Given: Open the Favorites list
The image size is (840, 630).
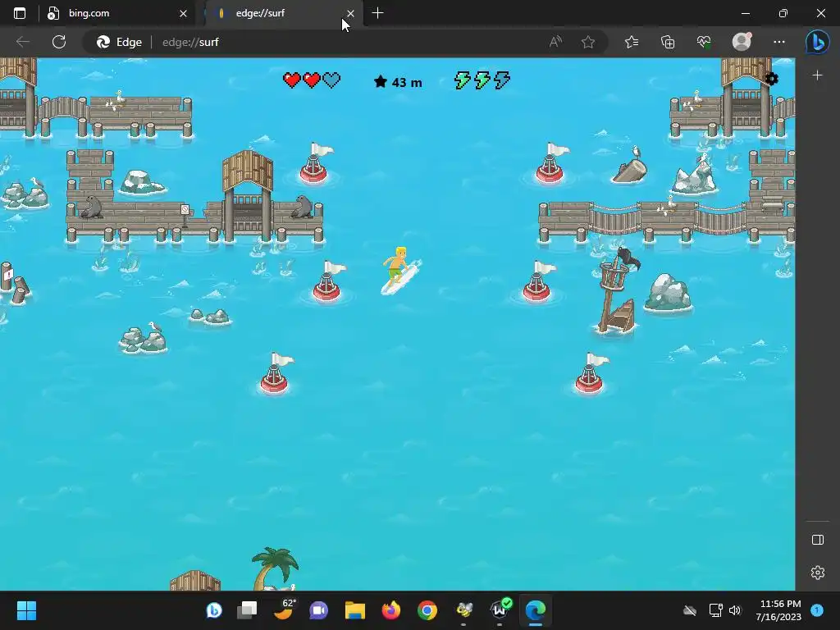Looking at the screenshot, I should (x=632, y=42).
